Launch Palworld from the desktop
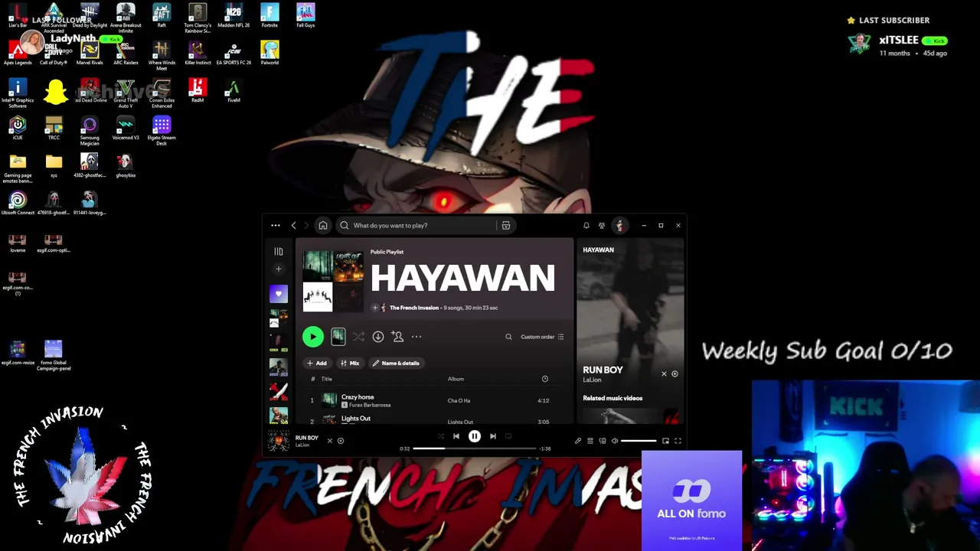This screenshot has height=551, width=980. pos(269,53)
